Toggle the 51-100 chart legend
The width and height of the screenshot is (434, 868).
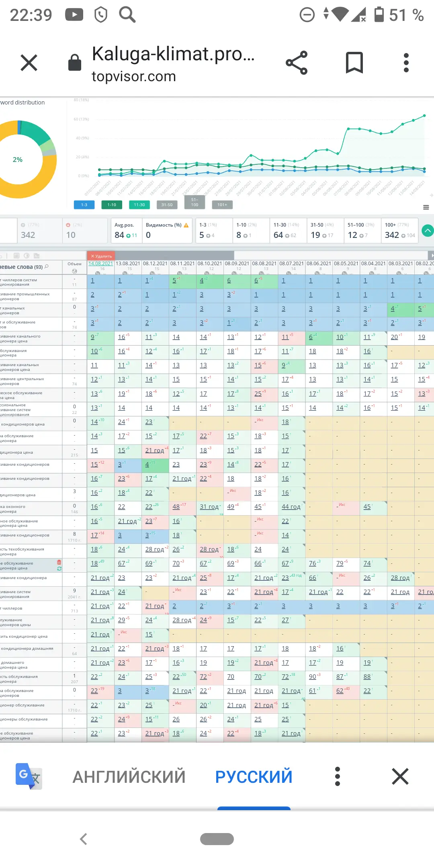(x=194, y=202)
